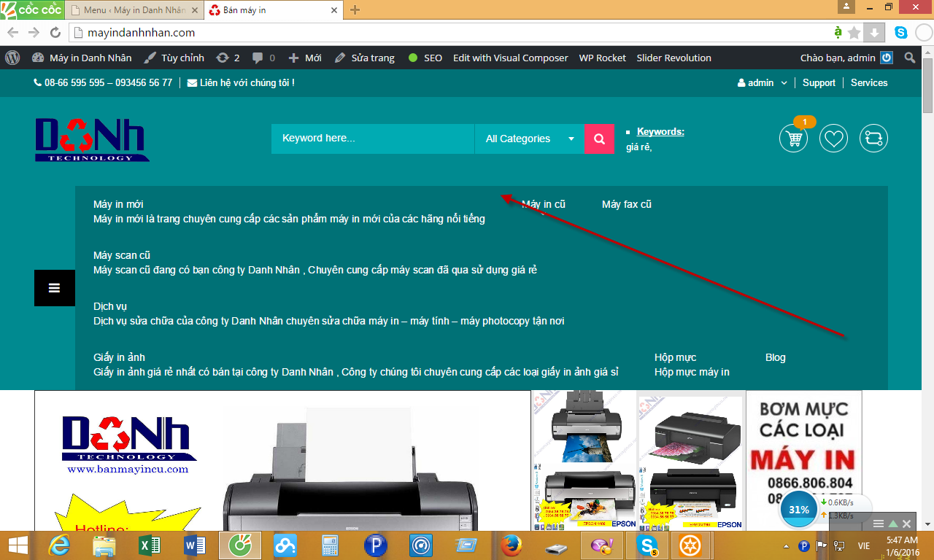934x560 pixels.
Task: Open the 'Máy in mới' menu item
Action: click(118, 204)
